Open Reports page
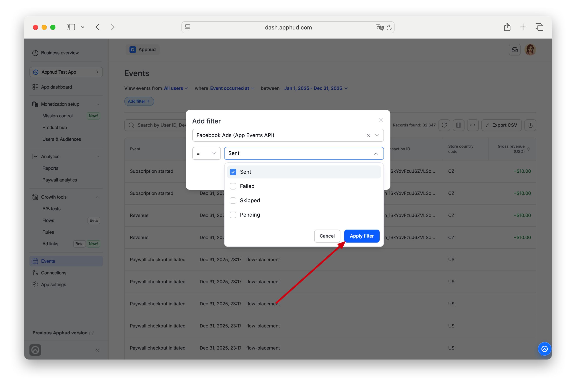 tap(50, 168)
